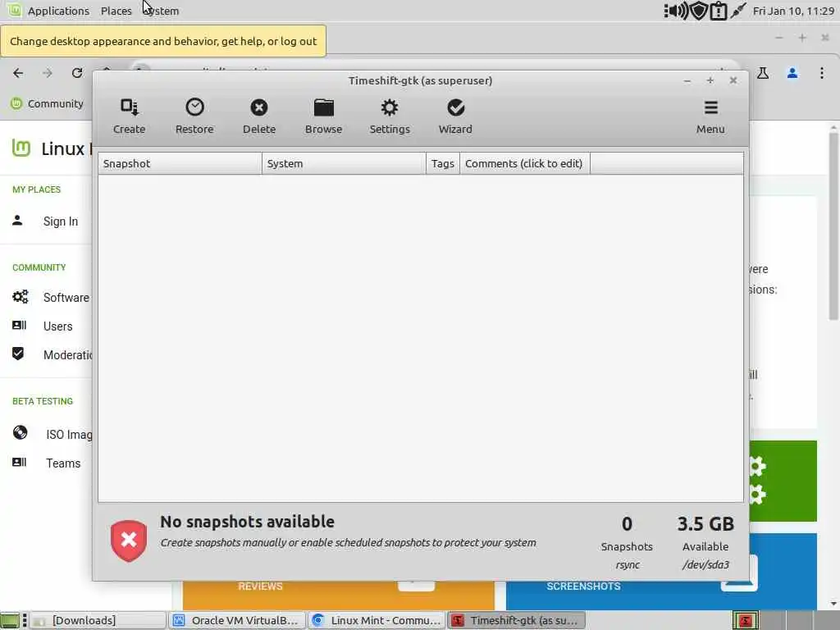Screen dimensions: 840x630
Task: Click the clock showing Fri Jan 10, 11:29
Action: (x=793, y=11)
